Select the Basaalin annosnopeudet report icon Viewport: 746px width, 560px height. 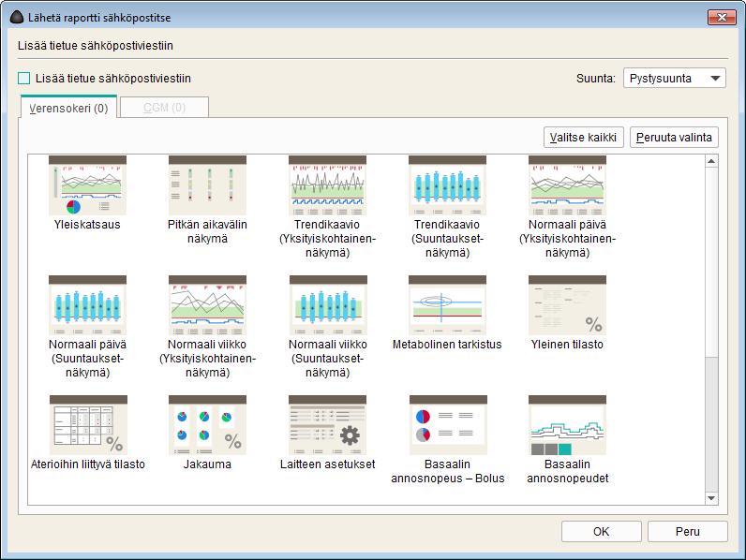point(567,425)
